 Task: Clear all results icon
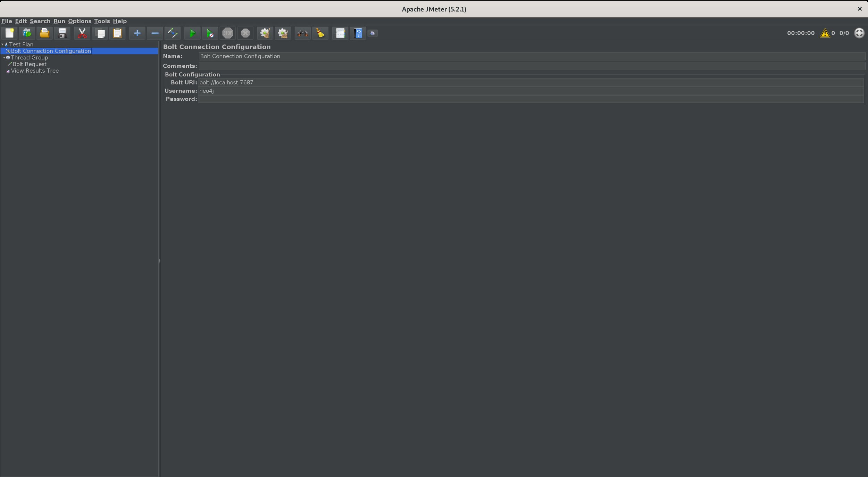[x=283, y=33]
